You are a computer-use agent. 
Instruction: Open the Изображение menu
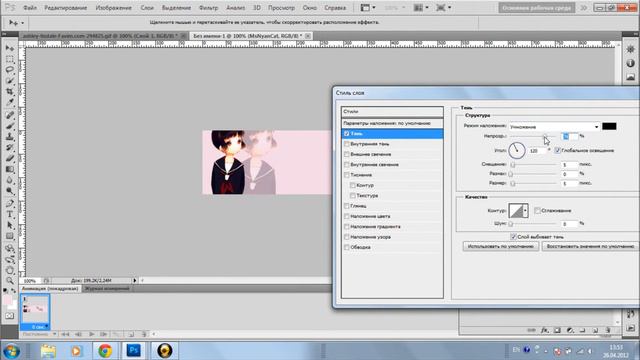coord(113,8)
